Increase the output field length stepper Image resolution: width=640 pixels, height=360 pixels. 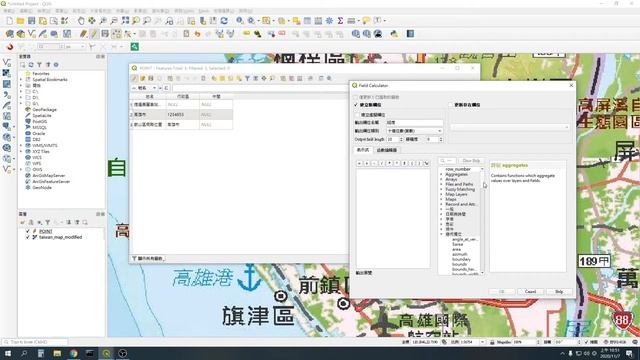click(x=401, y=138)
